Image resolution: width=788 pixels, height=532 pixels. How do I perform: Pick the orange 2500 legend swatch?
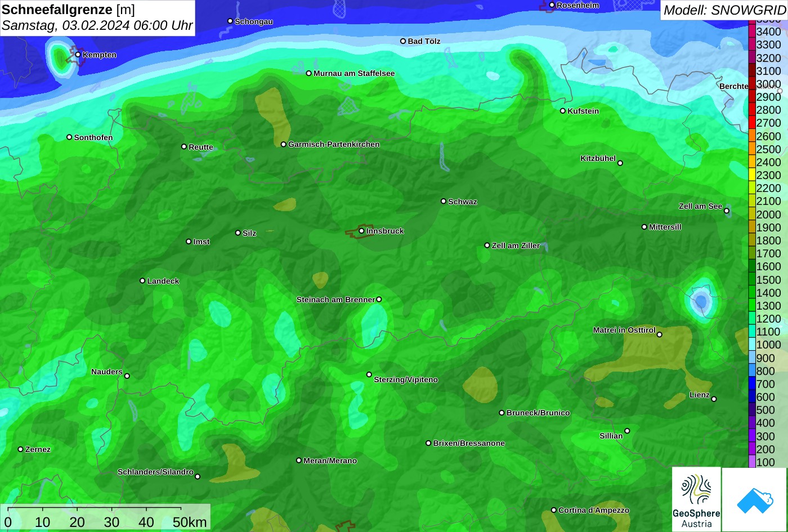(751, 149)
